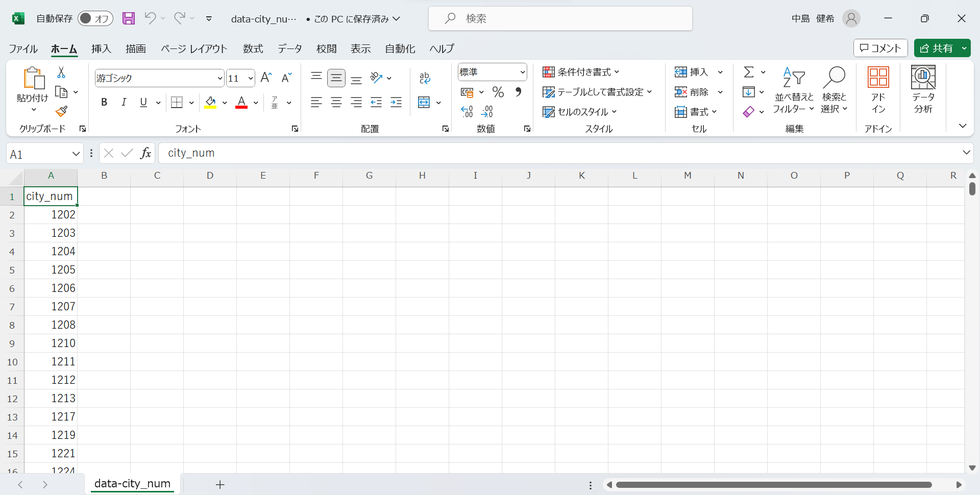Open the データ分析 data analysis tool
This screenshot has height=495, width=980.
coord(923,90)
